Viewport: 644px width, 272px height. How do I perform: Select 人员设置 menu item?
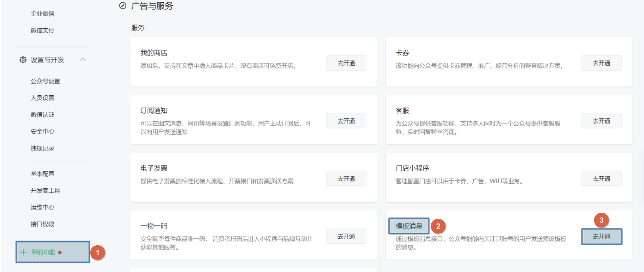pos(43,98)
